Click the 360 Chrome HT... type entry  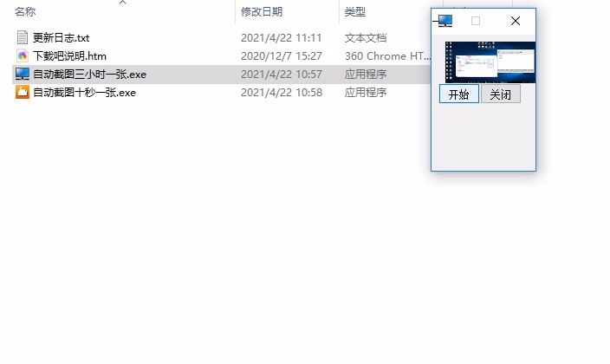tap(387, 56)
